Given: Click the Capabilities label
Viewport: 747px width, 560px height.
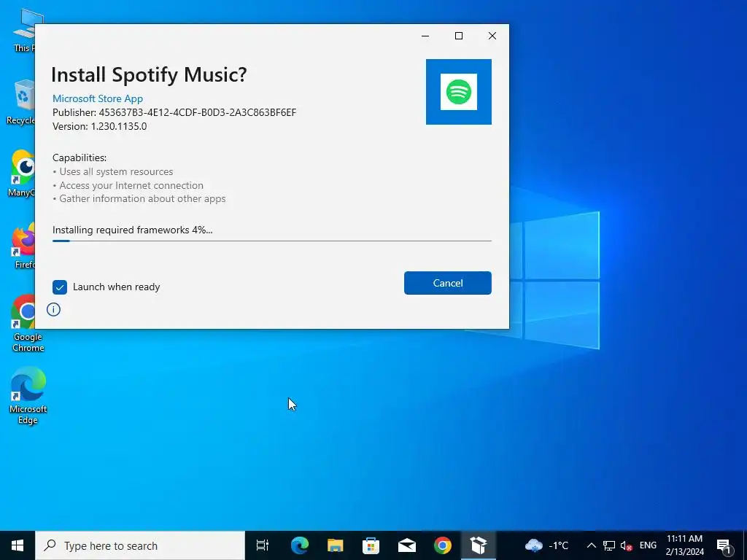Looking at the screenshot, I should 80,157.
